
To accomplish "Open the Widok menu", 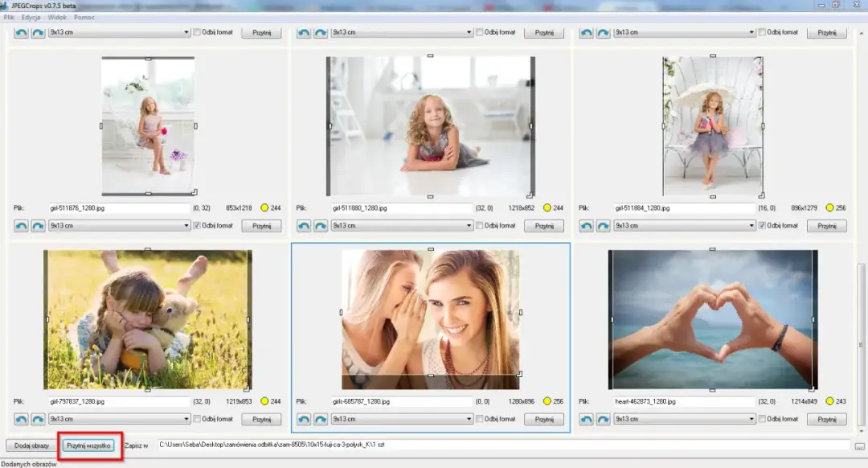I will pos(57,17).
